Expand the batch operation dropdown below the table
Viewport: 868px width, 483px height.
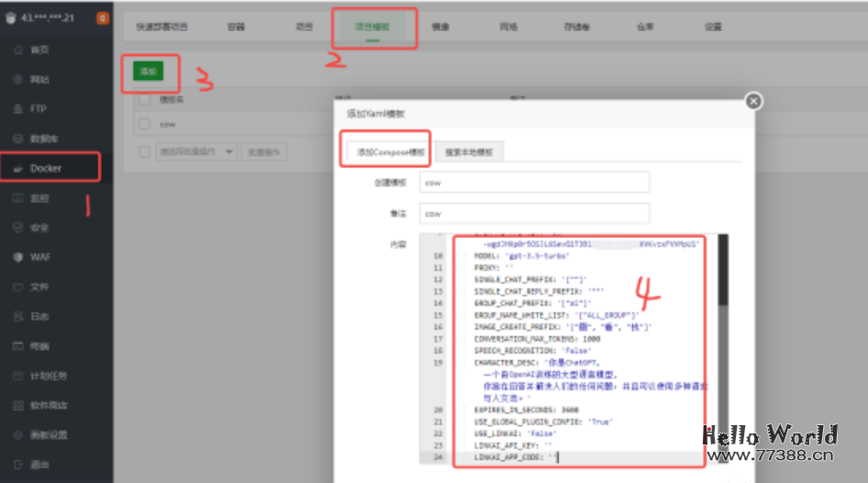click(x=196, y=152)
